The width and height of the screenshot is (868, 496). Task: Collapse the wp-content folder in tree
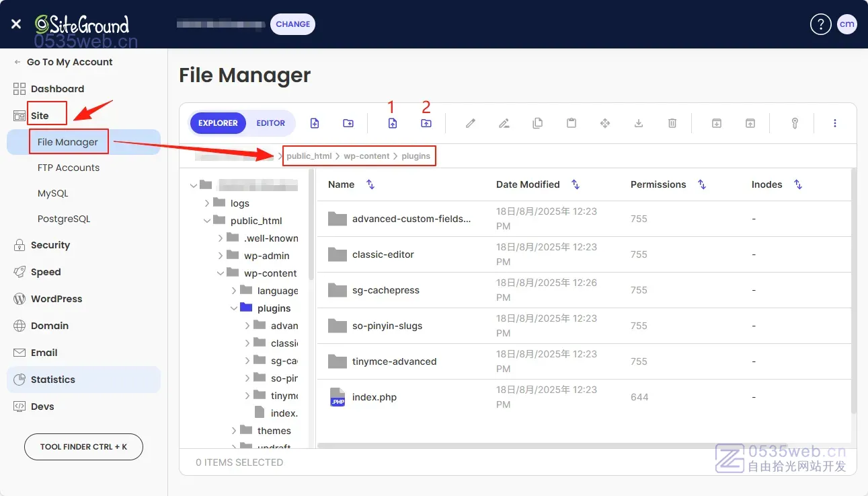(221, 273)
